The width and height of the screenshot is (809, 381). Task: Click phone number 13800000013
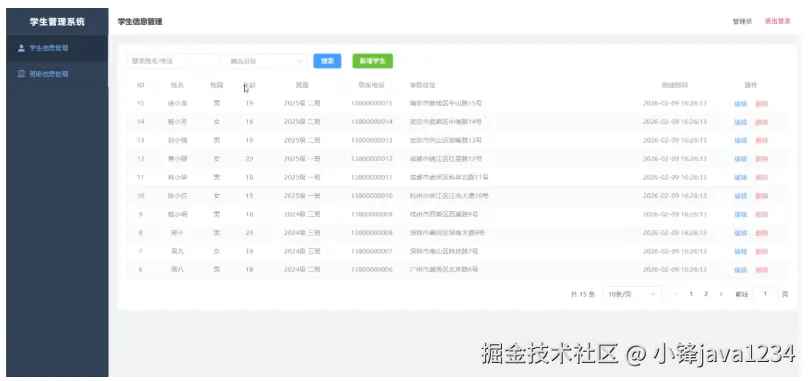[x=371, y=140]
